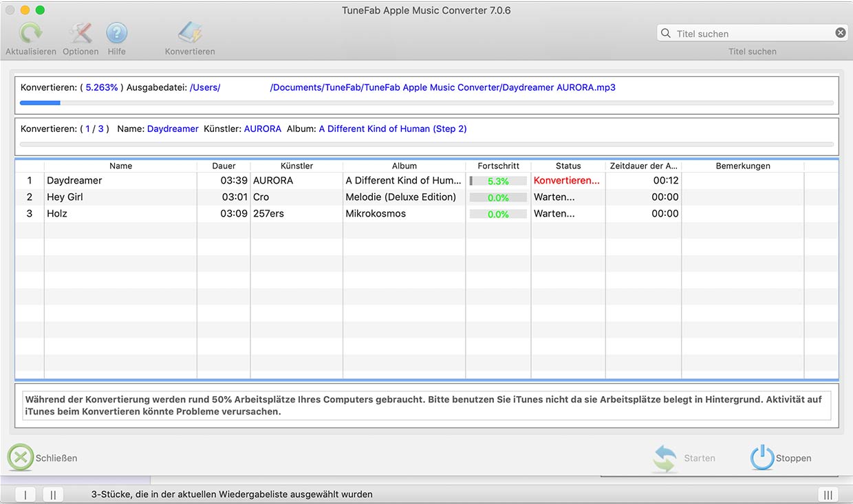Click the Starten button
Viewport: 853px width, 504px height.
[684, 458]
